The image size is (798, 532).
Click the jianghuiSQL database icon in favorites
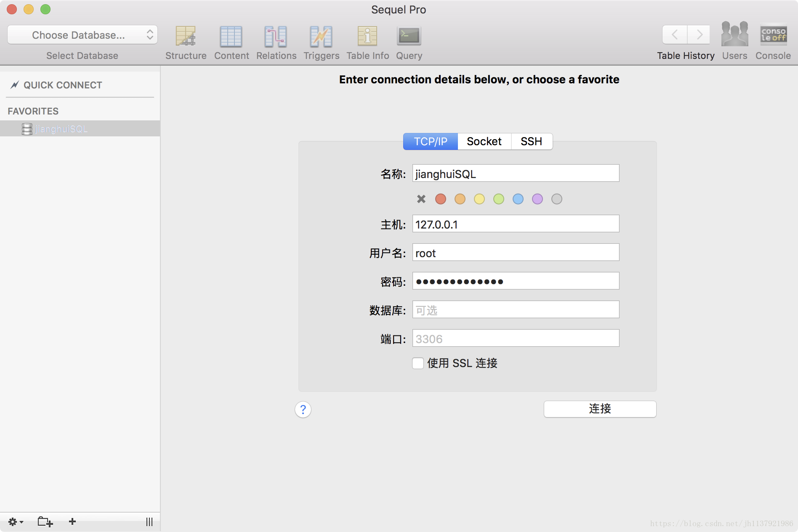[x=27, y=129]
